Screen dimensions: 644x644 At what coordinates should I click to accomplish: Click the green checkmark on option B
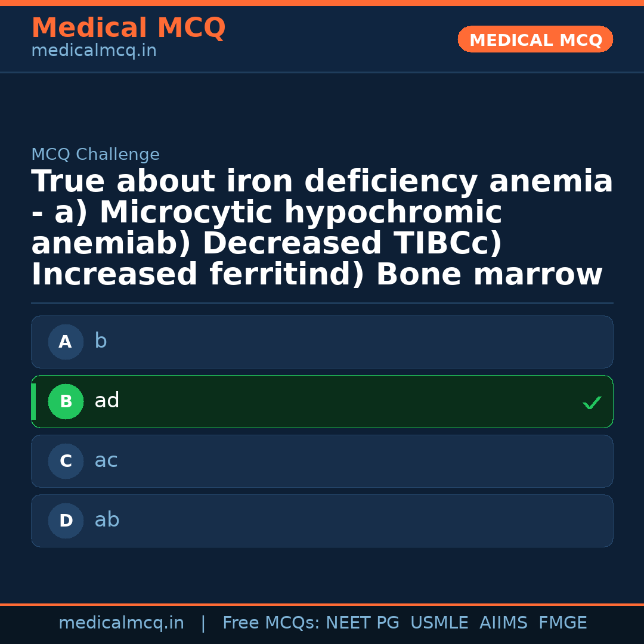[x=592, y=403]
